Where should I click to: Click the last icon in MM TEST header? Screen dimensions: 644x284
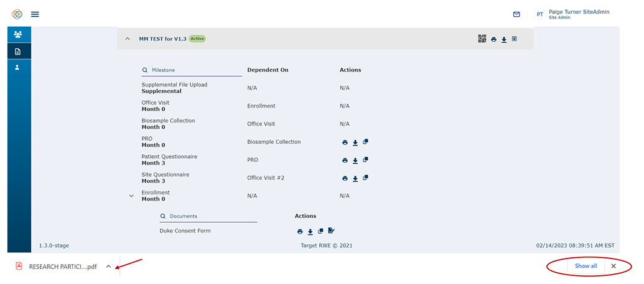pos(514,39)
